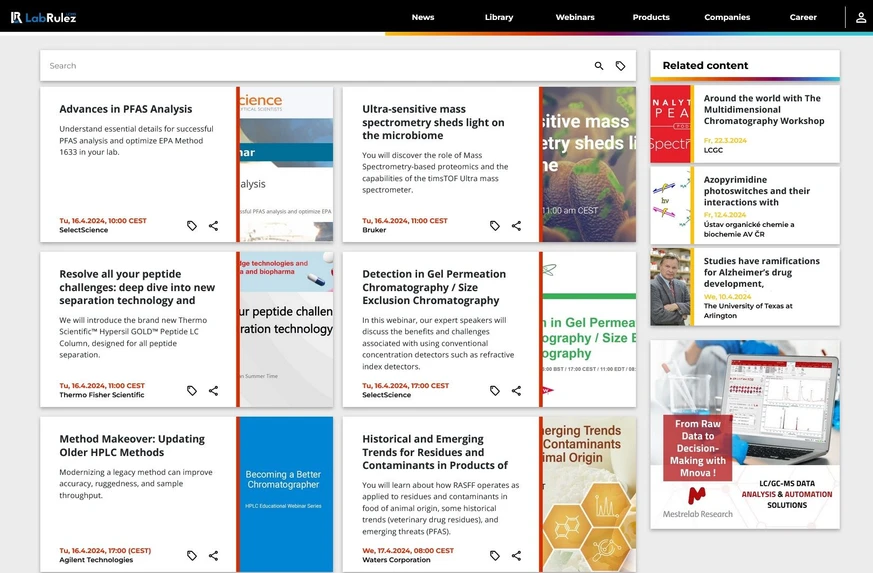Share the Method Makeover webinar
The width and height of the screenshot is (873, 573).
(213, 555)
